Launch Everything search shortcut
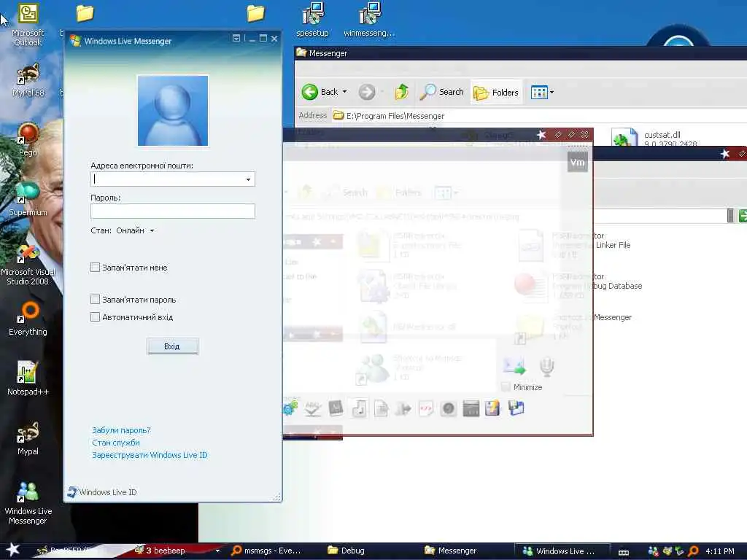The width and height of the screenshot is (747, 560). 28,319
